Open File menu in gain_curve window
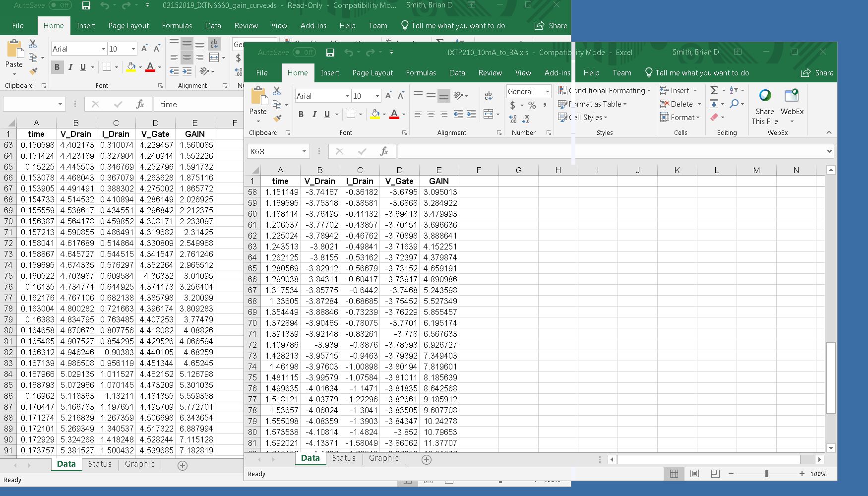Screen dimensions: 868x496 coord(18,25)
